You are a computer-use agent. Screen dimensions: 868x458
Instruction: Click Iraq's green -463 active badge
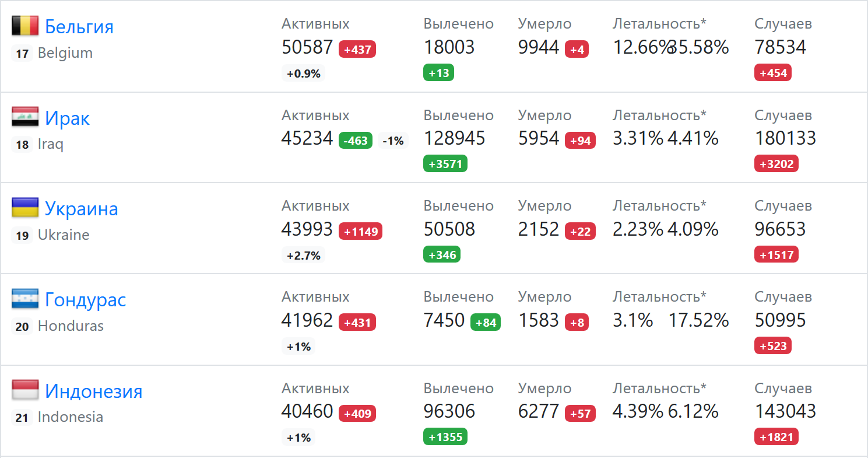(356, 141)
